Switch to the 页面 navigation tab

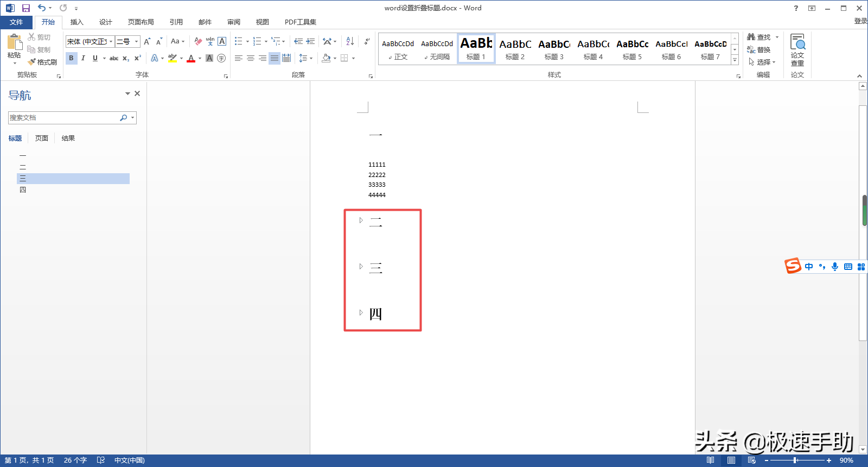42,138
